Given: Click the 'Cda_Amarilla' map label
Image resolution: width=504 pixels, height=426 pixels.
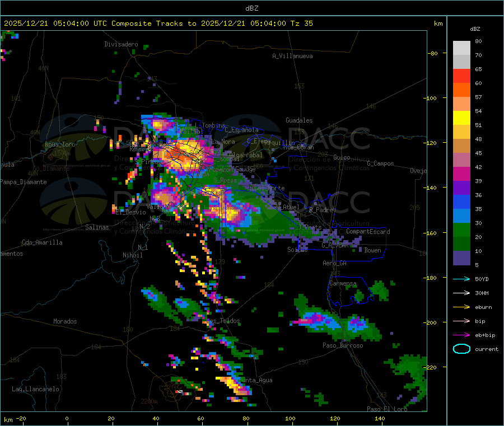Looking at the screenshot, I should pos(42,242).
